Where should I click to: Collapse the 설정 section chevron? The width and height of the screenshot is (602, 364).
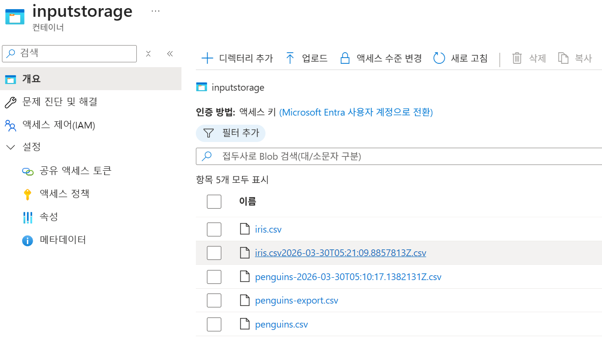[11, 147]
